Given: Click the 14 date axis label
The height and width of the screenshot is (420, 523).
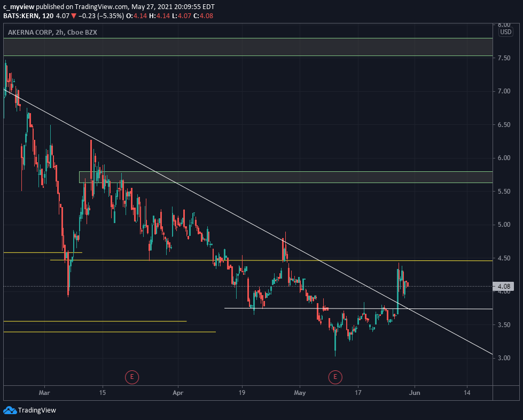Looking at the screenshot, I should 467,393.
